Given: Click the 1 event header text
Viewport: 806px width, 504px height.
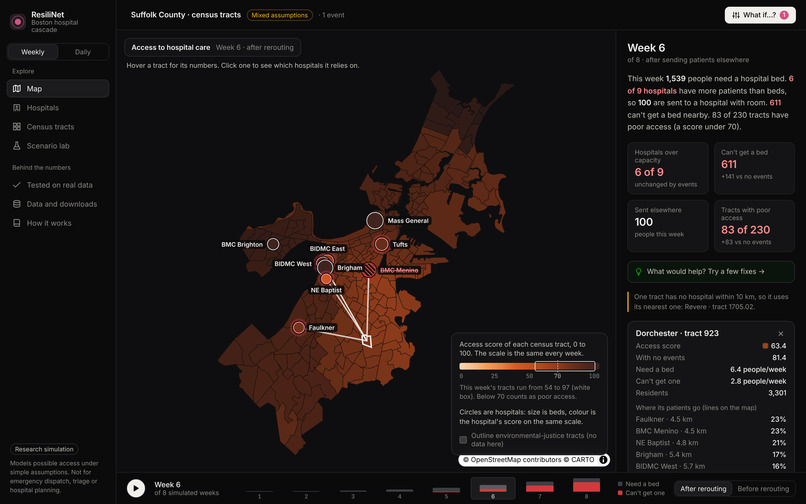Looking at the screenshot, I should coord(333,15).
